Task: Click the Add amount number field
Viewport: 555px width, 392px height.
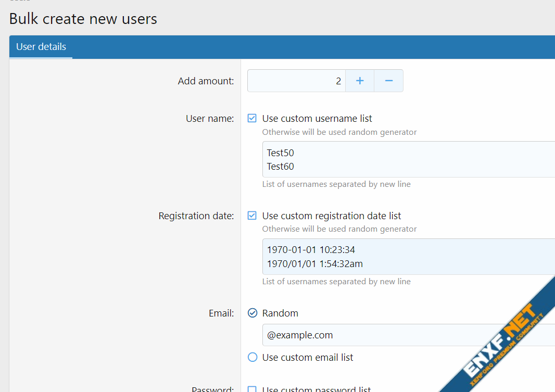Action: pos(296,81)
